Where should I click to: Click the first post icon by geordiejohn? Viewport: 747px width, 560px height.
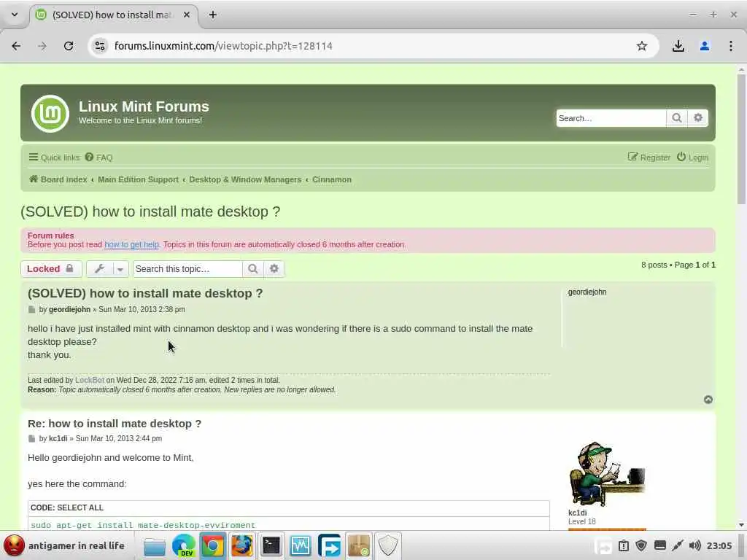(32, 310)
